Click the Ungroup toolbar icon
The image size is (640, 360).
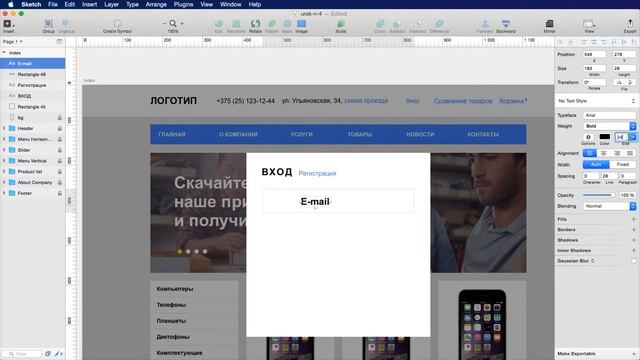click(66, 24)
